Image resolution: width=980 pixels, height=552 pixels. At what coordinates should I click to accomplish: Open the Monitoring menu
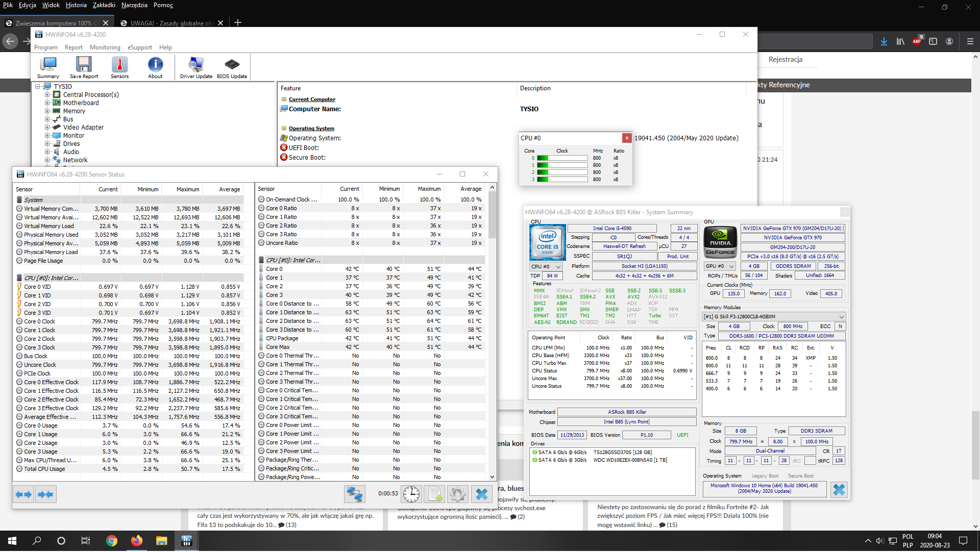tap(105, 47)
